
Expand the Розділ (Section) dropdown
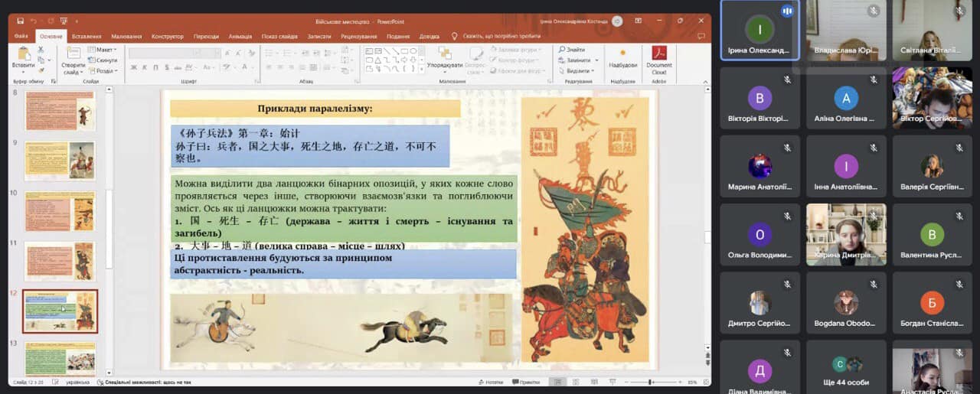coord(104,70)
